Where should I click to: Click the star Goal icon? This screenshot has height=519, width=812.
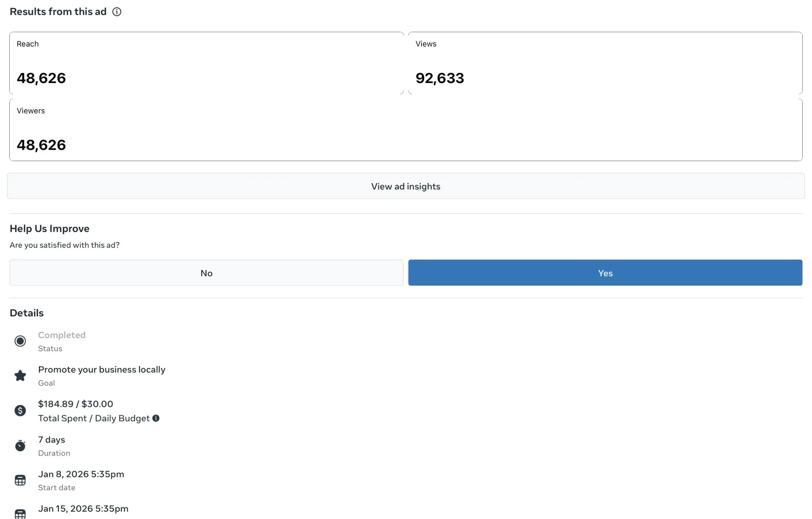click(x=20, y=375)
